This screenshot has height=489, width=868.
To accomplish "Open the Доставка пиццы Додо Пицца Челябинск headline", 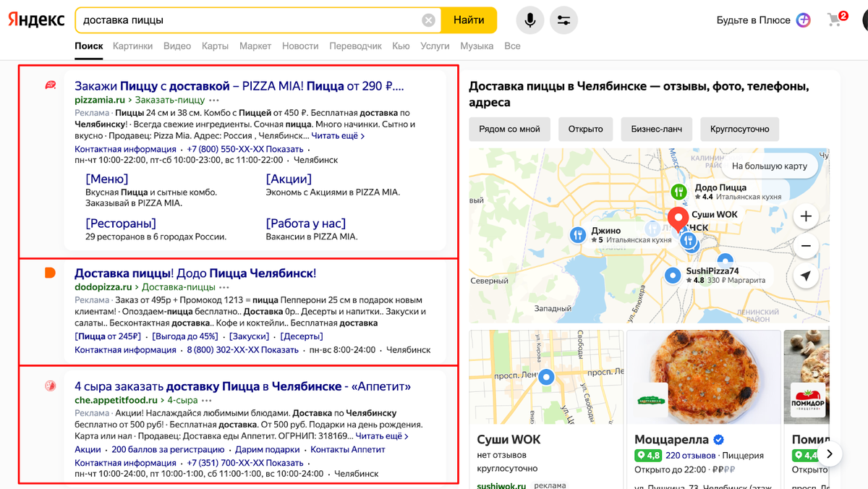I will tap(195, 273).
